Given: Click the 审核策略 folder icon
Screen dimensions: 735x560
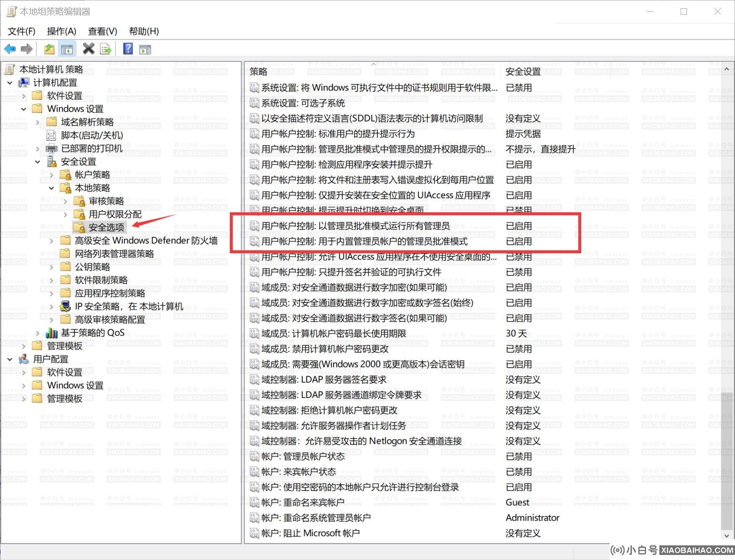Looking at the screenshot, I should (79, 201).
